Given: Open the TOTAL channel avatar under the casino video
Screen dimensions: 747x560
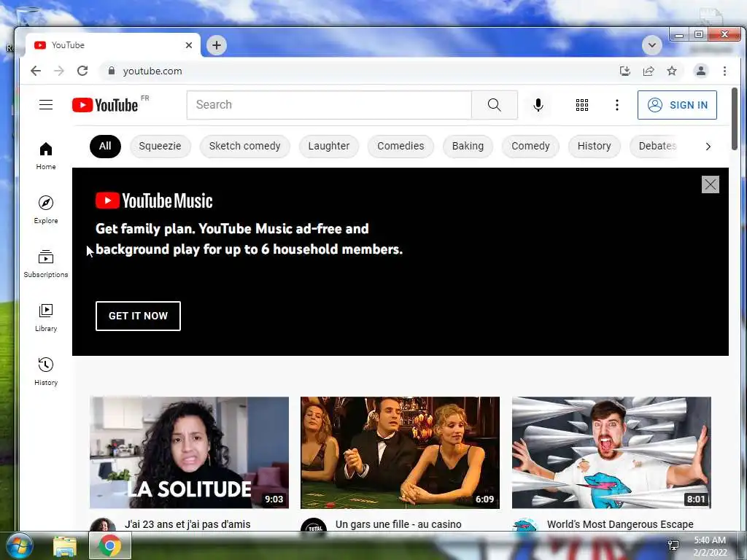Looking at the screenshot, I should click(314, 526).
